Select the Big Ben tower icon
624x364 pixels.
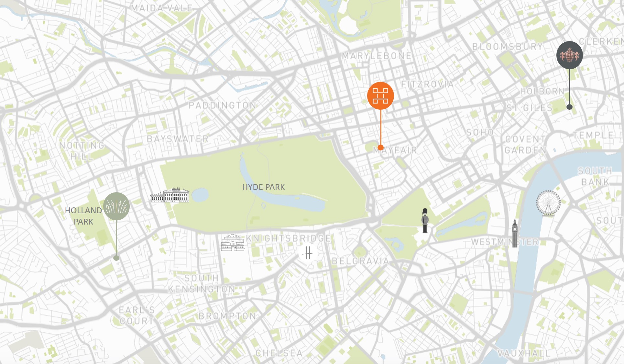515,233
